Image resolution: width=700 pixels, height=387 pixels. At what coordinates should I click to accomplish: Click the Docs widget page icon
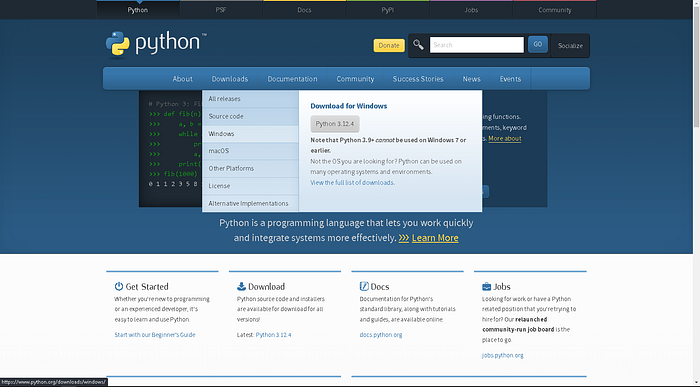tap(364, 286)
